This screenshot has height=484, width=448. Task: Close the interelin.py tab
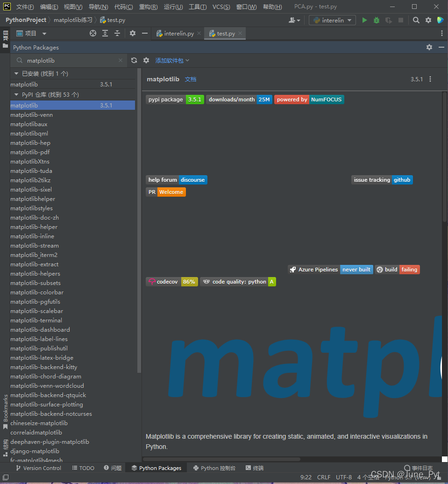[199, 33]
